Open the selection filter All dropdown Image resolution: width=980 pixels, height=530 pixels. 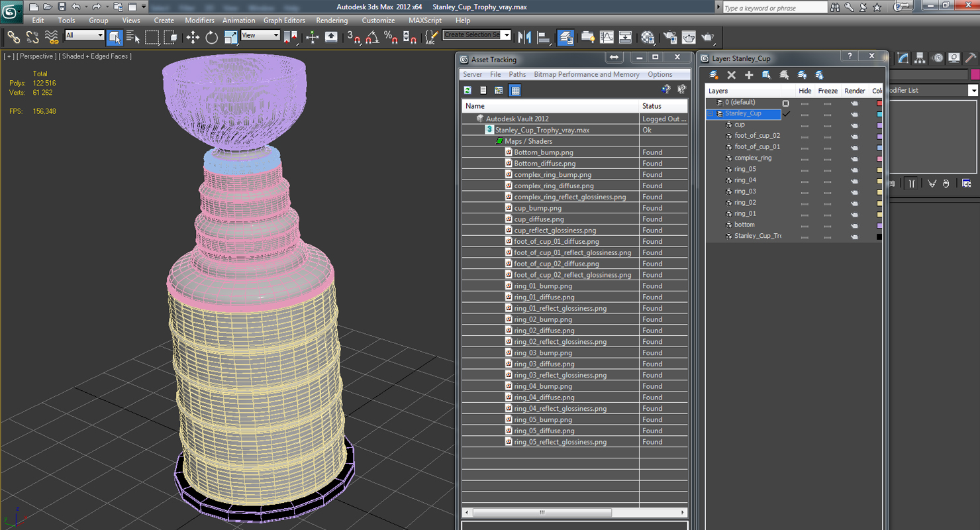click(85, 35)
